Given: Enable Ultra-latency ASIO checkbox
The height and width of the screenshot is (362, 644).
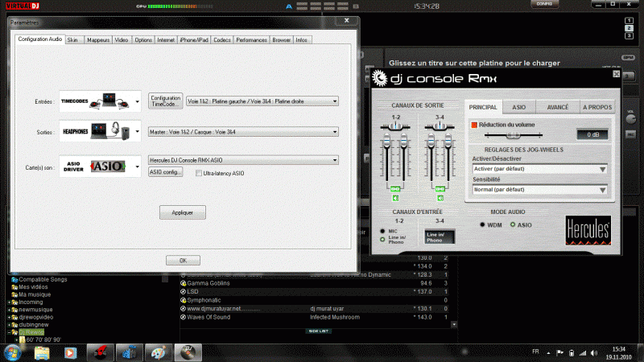Looking at the screenshot, I should [x=199, y=173].
